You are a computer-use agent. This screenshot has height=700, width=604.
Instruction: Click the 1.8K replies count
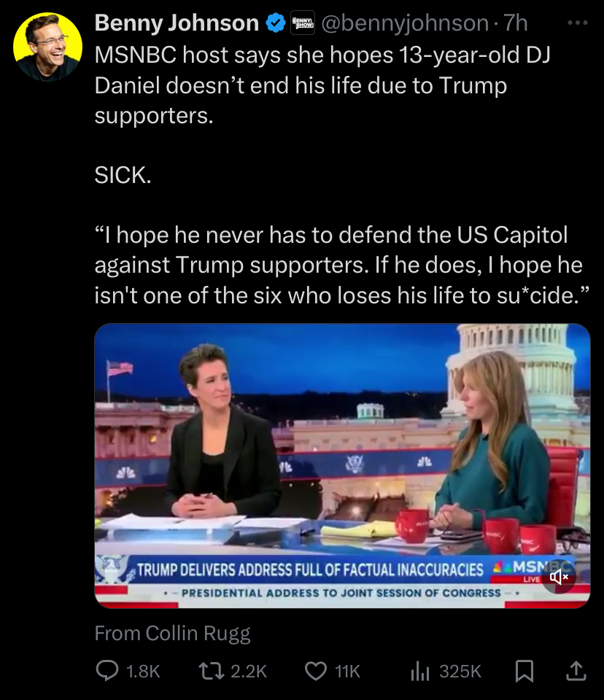[143, 672]
